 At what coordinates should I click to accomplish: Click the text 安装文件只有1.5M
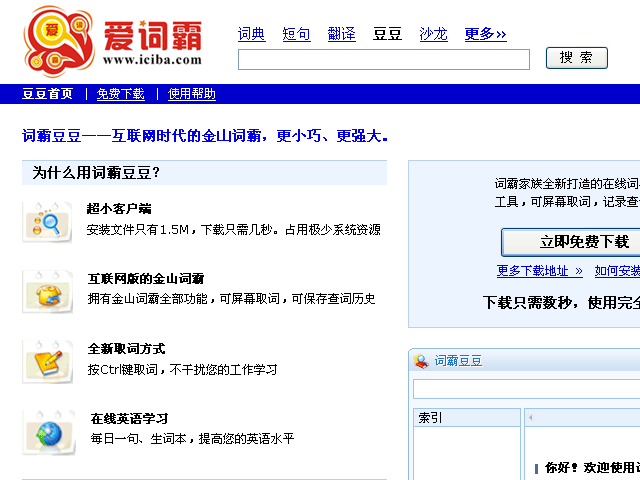138,230
